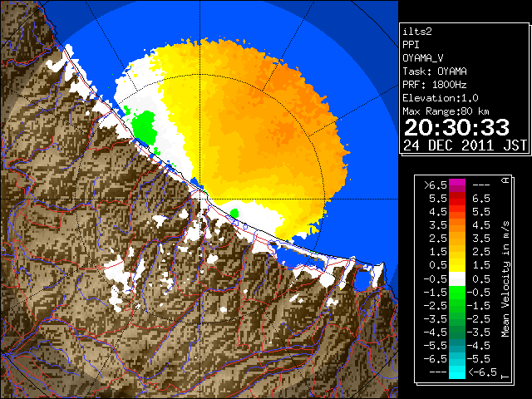This screenshot has height=399, width=532.
Task: Click the OYAMA_V product label
Action: pos(423,58)
